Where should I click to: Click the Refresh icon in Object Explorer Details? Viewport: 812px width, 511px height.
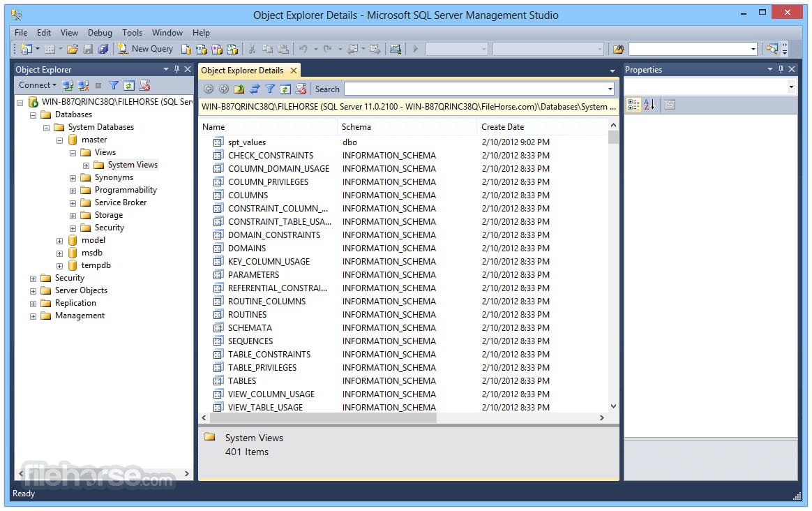[x=285, y=89]
